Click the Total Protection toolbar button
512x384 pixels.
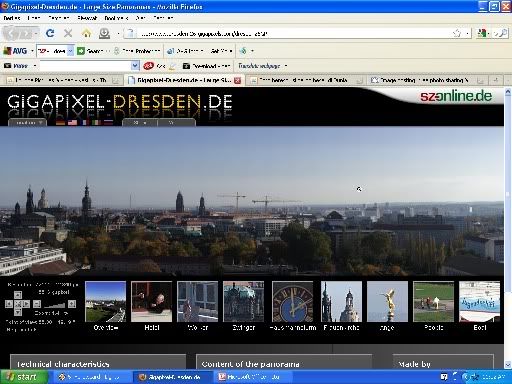[137, 51]
